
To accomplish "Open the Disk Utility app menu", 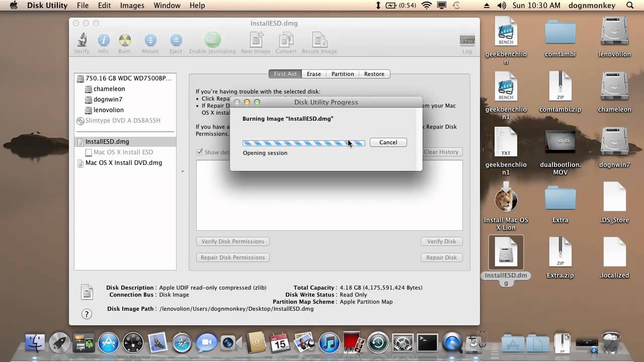I will click(x=47, y=6).
